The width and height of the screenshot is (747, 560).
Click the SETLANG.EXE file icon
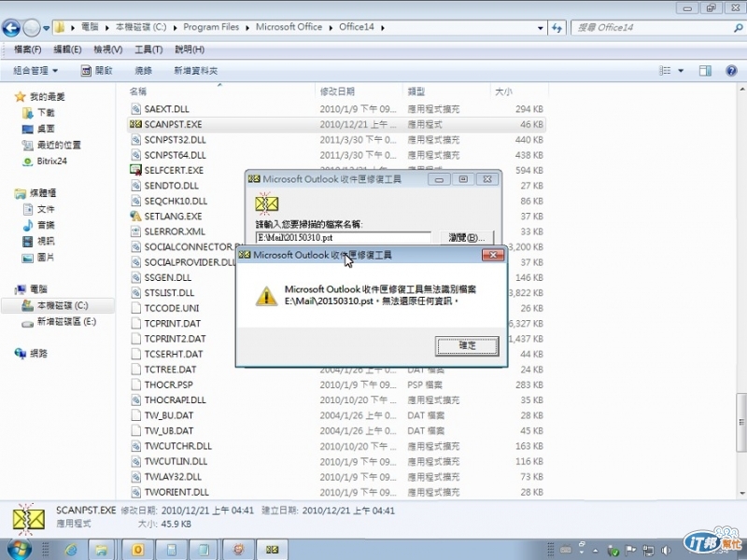135,217
